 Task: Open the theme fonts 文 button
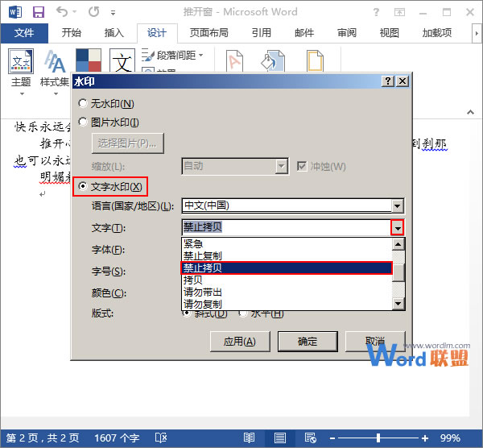(122, 60)
